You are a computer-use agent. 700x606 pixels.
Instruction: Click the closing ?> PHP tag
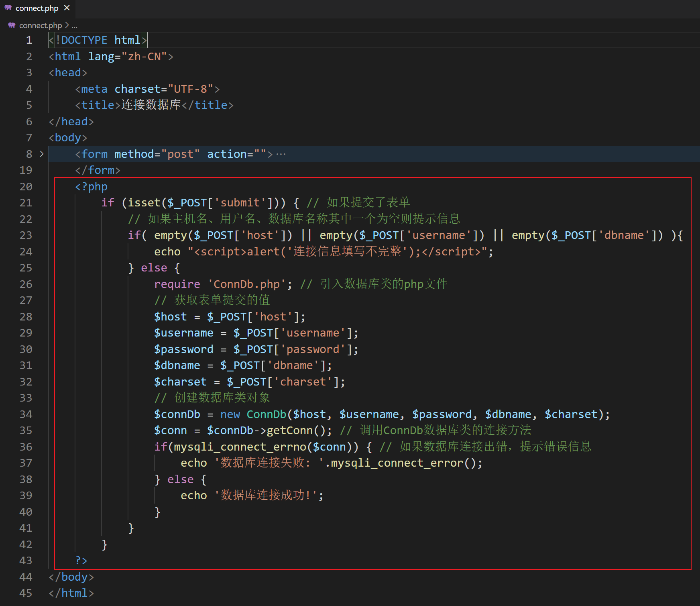pyautogui.click(x=81, y=561)
